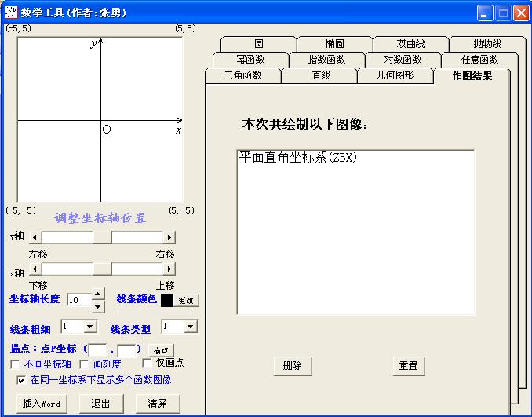Open the 几何图形 tab
Screen dimensions: 532x417
[x=395, y=75]
